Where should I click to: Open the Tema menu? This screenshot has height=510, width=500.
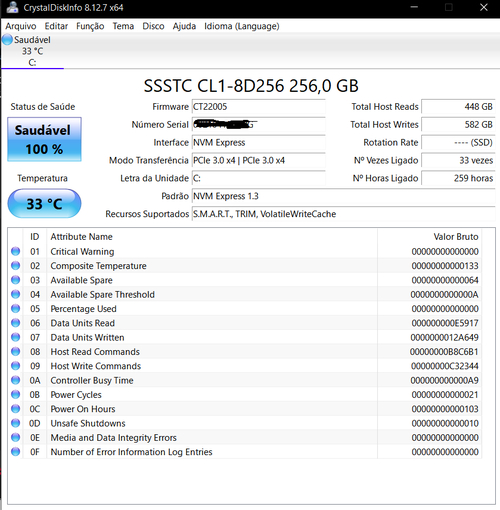tap(123, 26)
